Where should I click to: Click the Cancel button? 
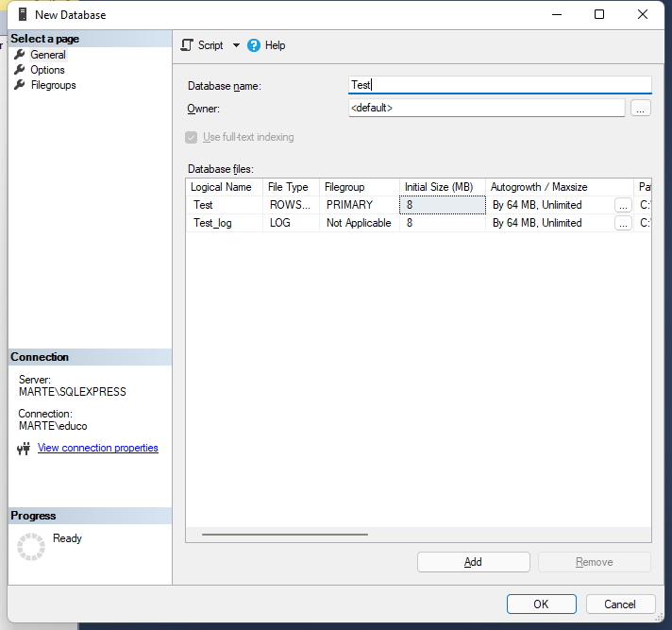pyautogui.click(x=620, y=604)
